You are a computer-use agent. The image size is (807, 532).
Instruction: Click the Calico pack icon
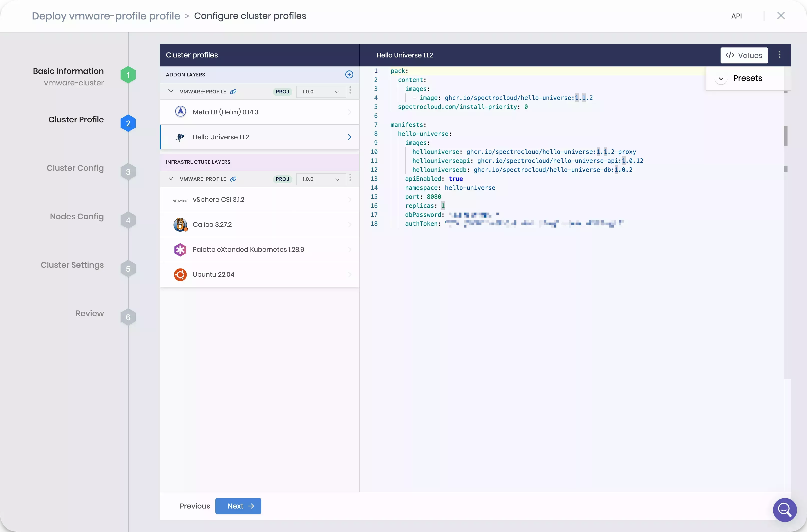pyautogui.click(x=180, y=225)
